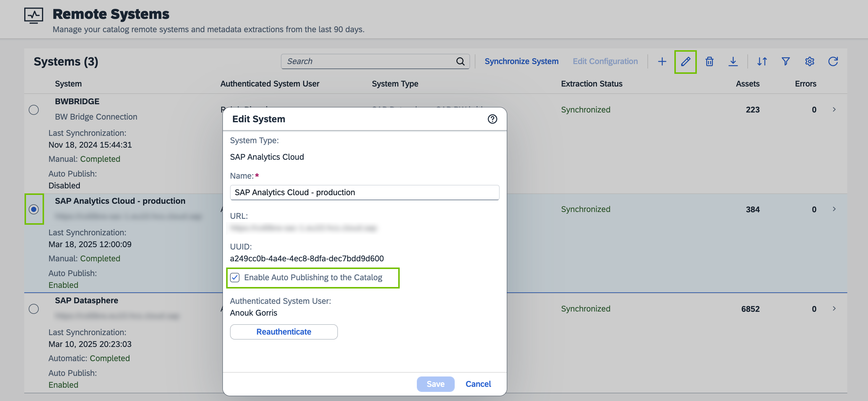
Task: Open the filter funnel icon
Action: tap(786, 61)
